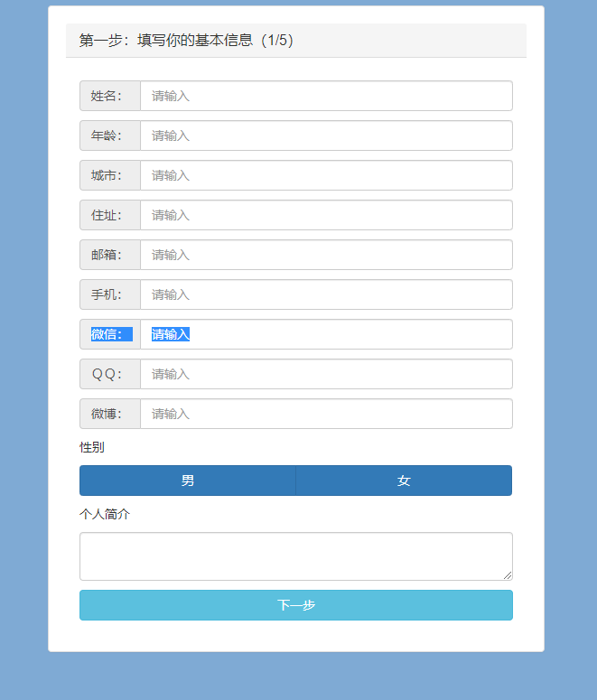Focus the 微博 text box
Screen dimensions: 597x700
click(x=326, y=414)
